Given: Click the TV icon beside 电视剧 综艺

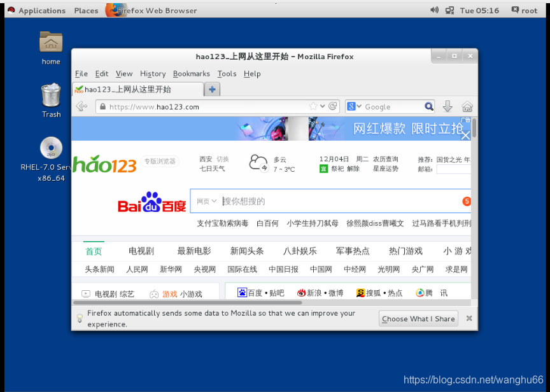Looking at the screenshot, I should [86, 294].
